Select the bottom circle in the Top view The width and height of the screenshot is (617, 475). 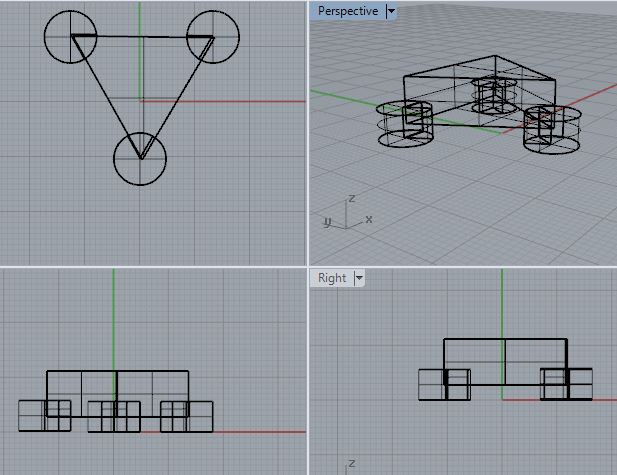(x=140, y=159)
